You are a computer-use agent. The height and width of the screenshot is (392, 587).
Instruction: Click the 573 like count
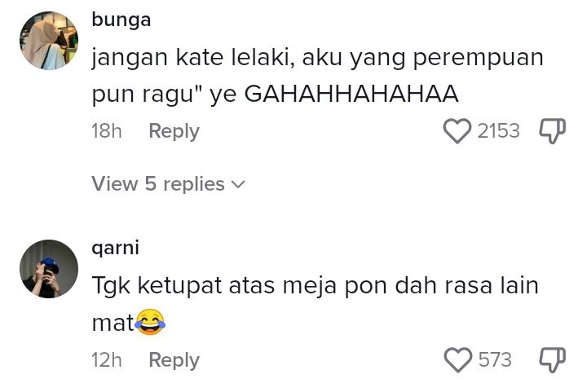[x=495, y=359]
